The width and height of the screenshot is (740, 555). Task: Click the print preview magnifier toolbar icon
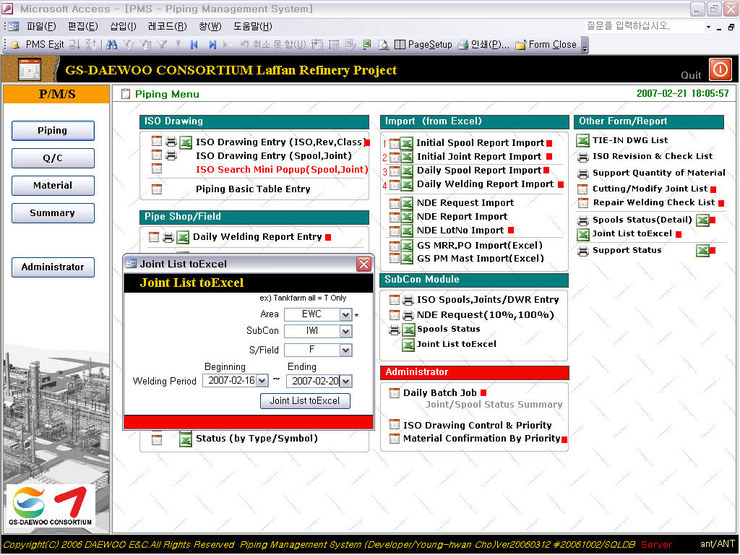pos(384,45)
